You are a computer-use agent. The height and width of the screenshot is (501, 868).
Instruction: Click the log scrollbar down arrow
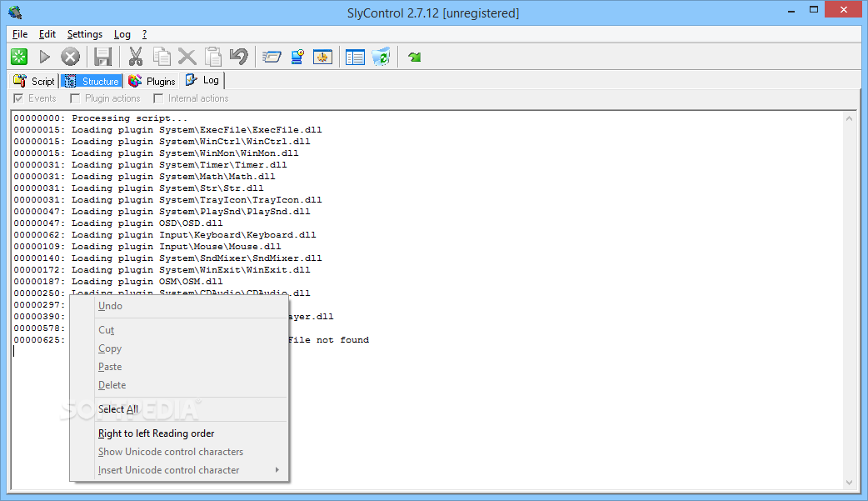coord(849,483)
